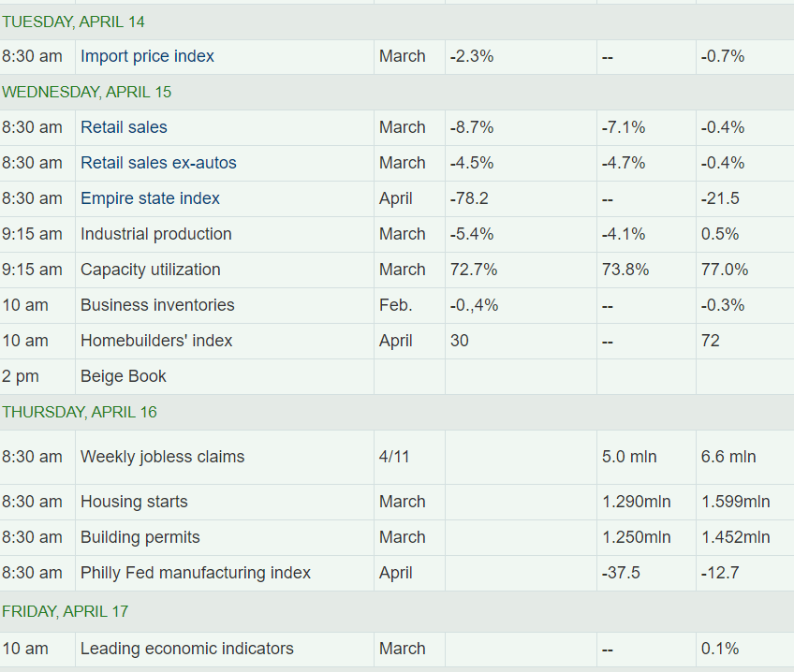The width and height of the screenshot is (794, 672).
Task: Click the Weekly jobless claims entry
Action: coord(162,457)
